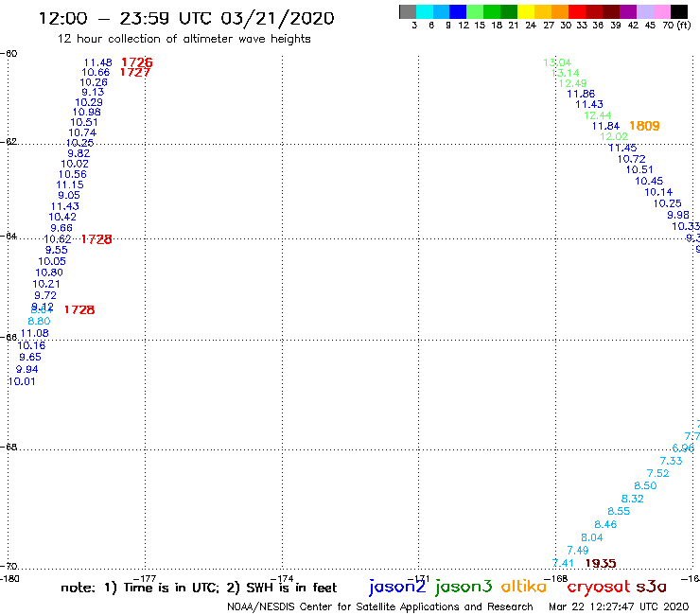700x615 pixels.
Task: Select the lavender swatch in the color legend
Action: 645,11
